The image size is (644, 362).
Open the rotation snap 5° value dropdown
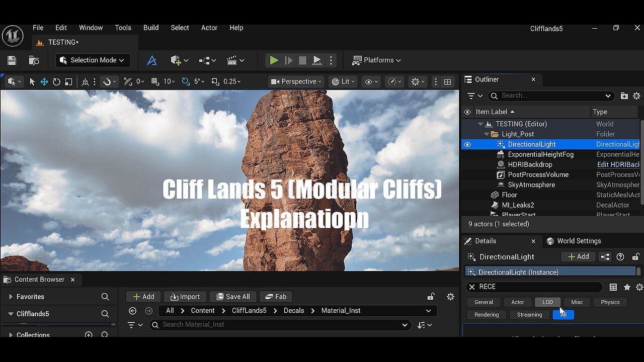click(x=199, y=81)
